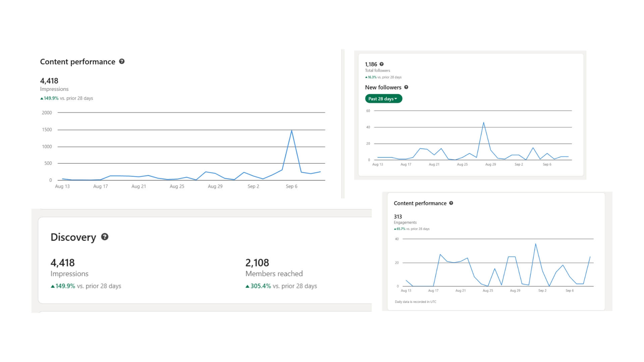This screenshot has height=362, width=644.
Task: Click the 1,186 total followers number
Action: click(x=371, y=64)
